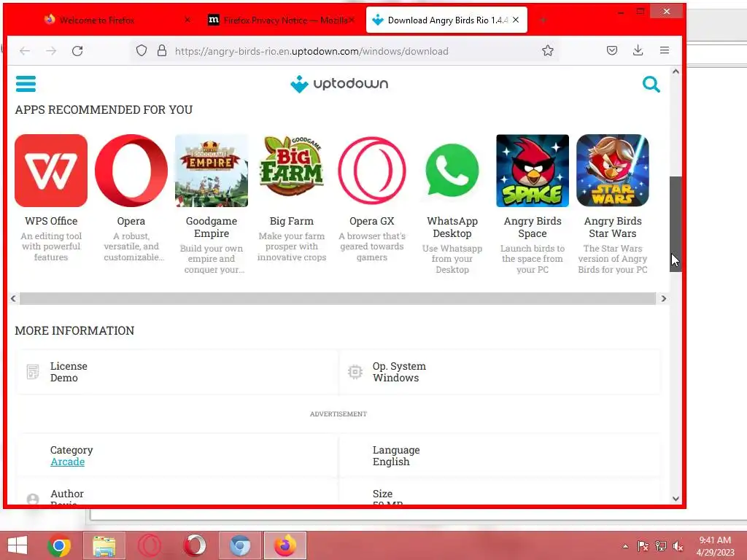Open the Angry Birds Star Wars icon
747x560 pixels.
pyautogui.click(x=613, y=171)
